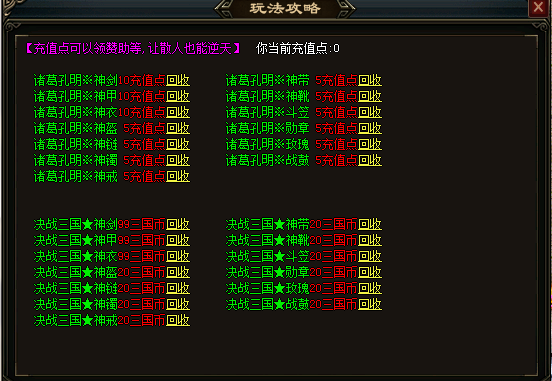The width and height of the screenshot is (552, 381).
Task: Click 回收 link for 诸葛孔明※神带
Action: (x=370, y=81)
